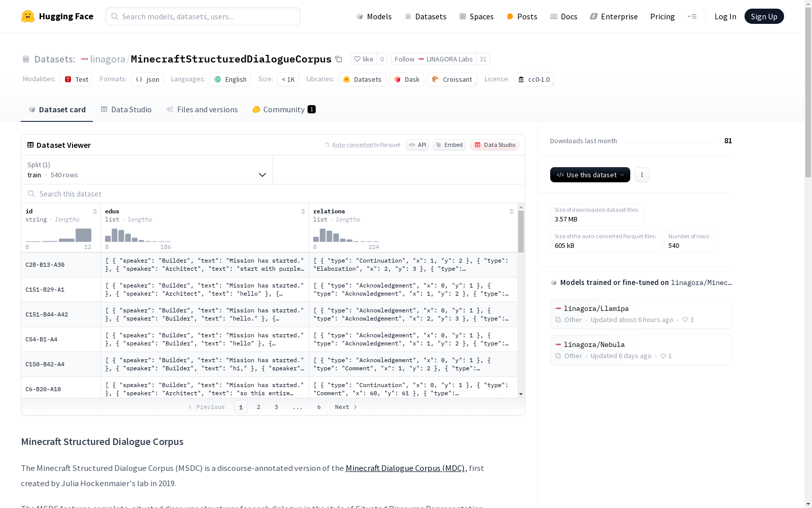Switch to the Dataset card tab
The height and width of the screenshot is (508, 812).
click(57, 110)
